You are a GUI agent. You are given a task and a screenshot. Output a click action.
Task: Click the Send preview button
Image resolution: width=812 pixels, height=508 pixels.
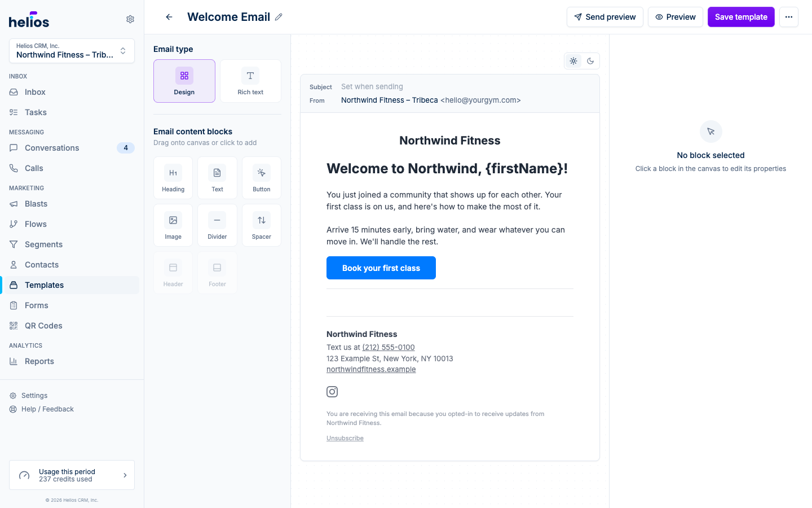tap(605, 17)
